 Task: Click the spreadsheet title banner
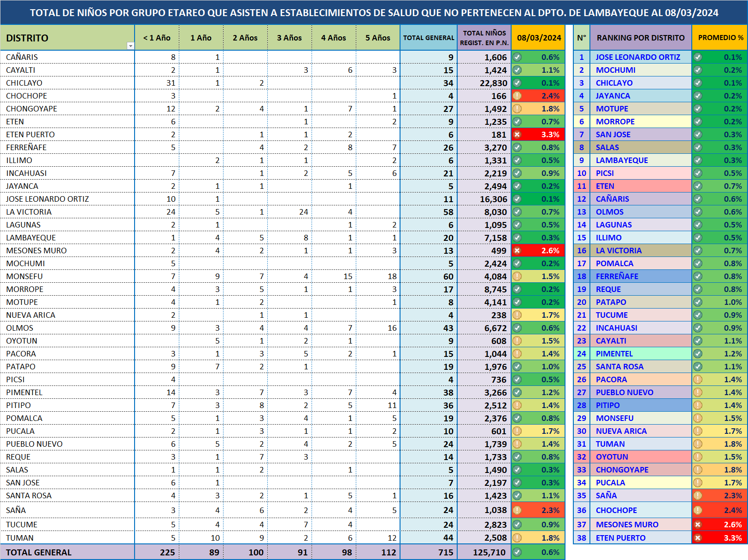[374, 12]
